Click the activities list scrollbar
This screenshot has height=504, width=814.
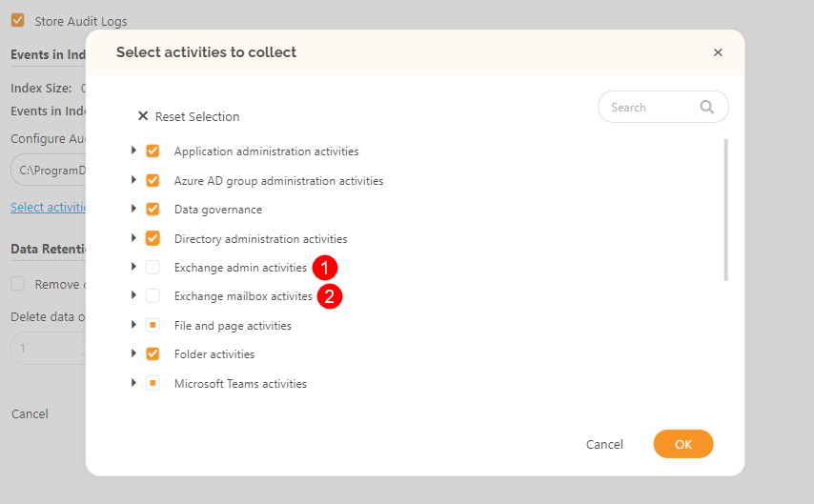tap(726, 210)
